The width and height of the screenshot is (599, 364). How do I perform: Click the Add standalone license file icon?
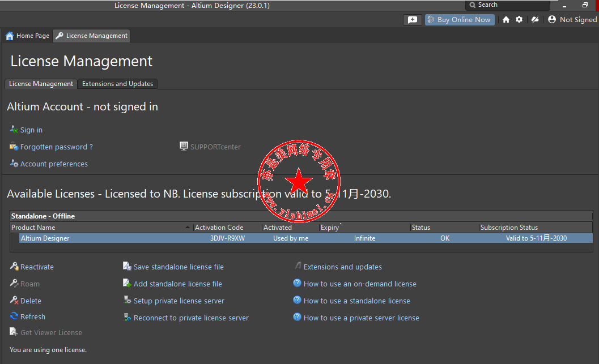click(127, 283)
